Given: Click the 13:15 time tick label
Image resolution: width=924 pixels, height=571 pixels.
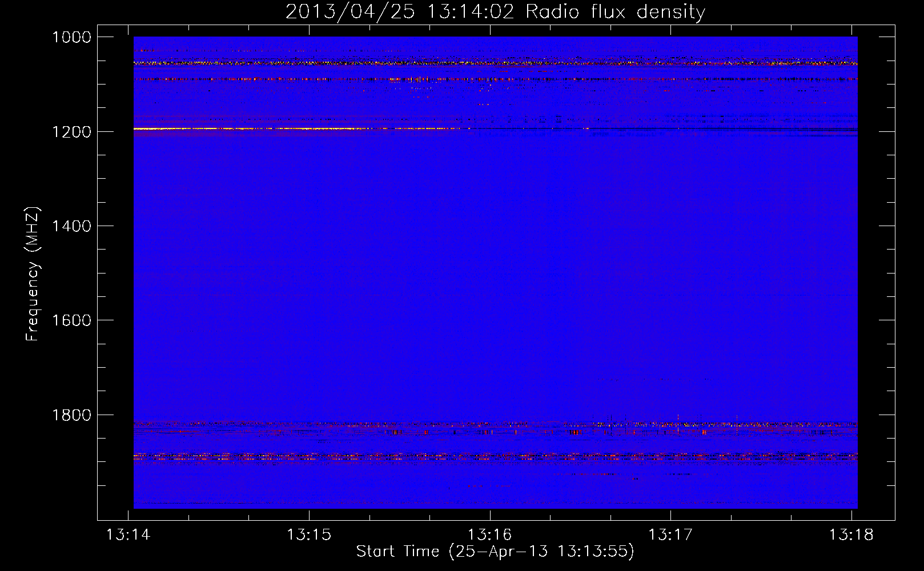Looking at the screenshot, I should 309,534.
